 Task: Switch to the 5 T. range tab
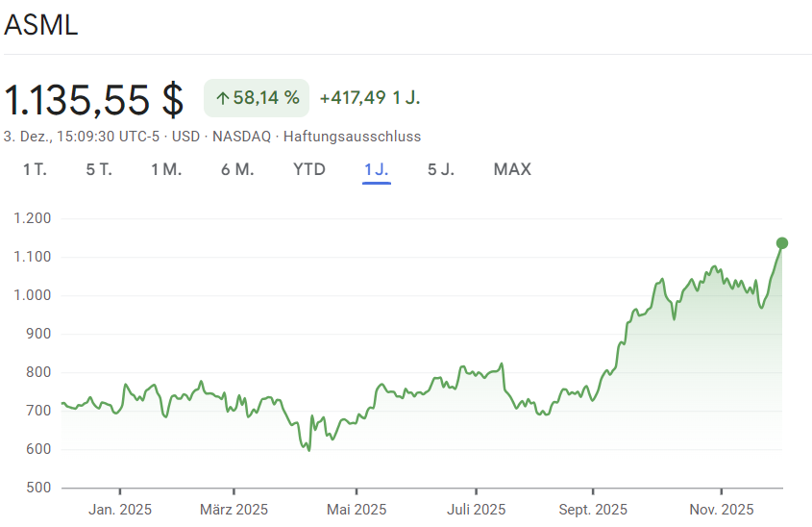click(x=99, y=169)
